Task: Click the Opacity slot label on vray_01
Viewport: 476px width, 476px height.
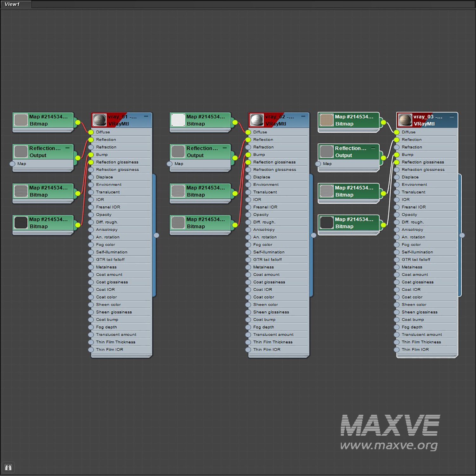Action: point(104,215)
